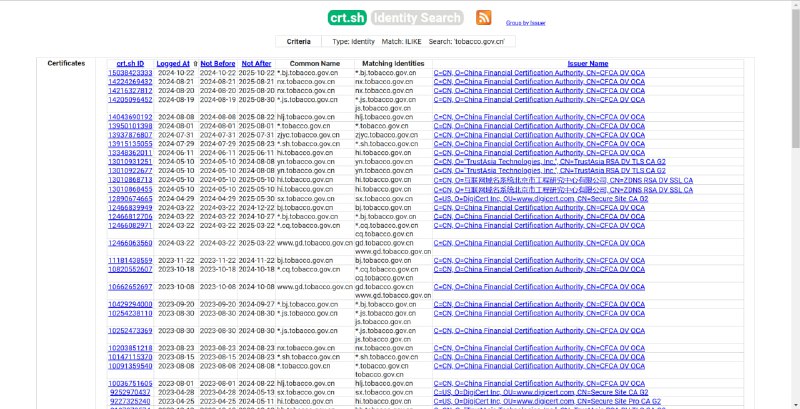Sort by the crt.sh ID column header
Image resolution: width=800 pixels, height=409 pixels.
tap(130, 63)
